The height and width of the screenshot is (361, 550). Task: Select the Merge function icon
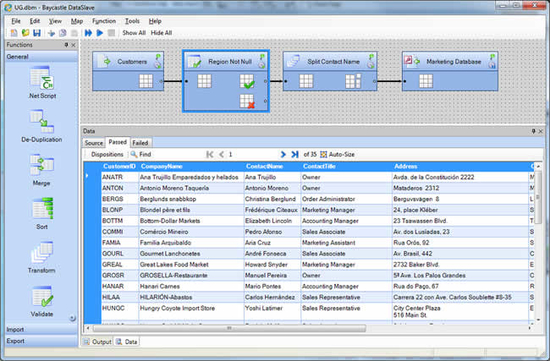[41, 165]
